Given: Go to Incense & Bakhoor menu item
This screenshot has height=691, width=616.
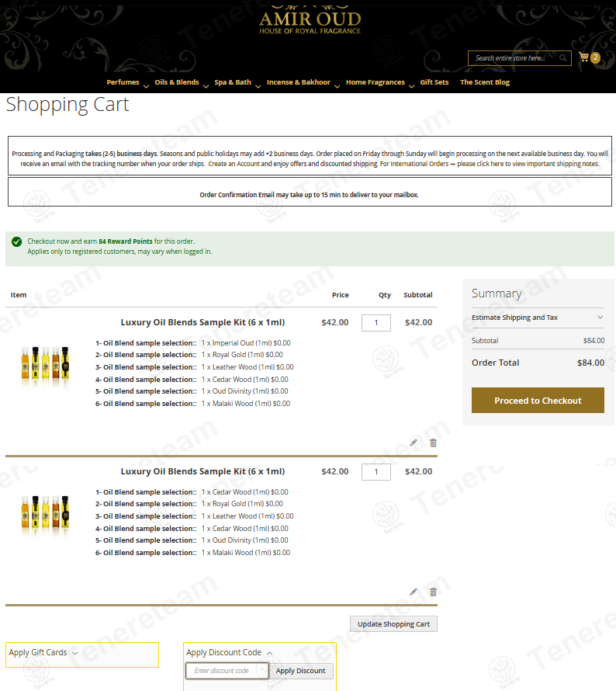Looking at the screenshot, I should 298,82.
